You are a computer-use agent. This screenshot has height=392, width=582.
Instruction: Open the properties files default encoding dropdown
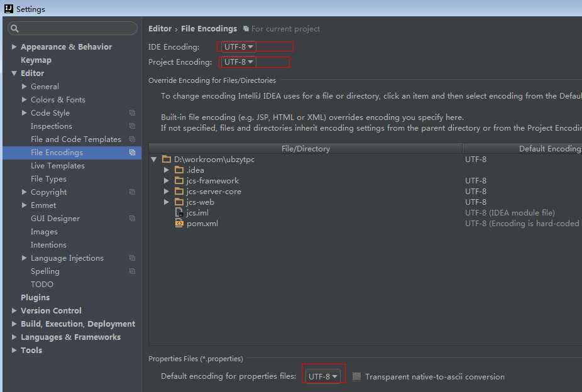pos(323,376)
